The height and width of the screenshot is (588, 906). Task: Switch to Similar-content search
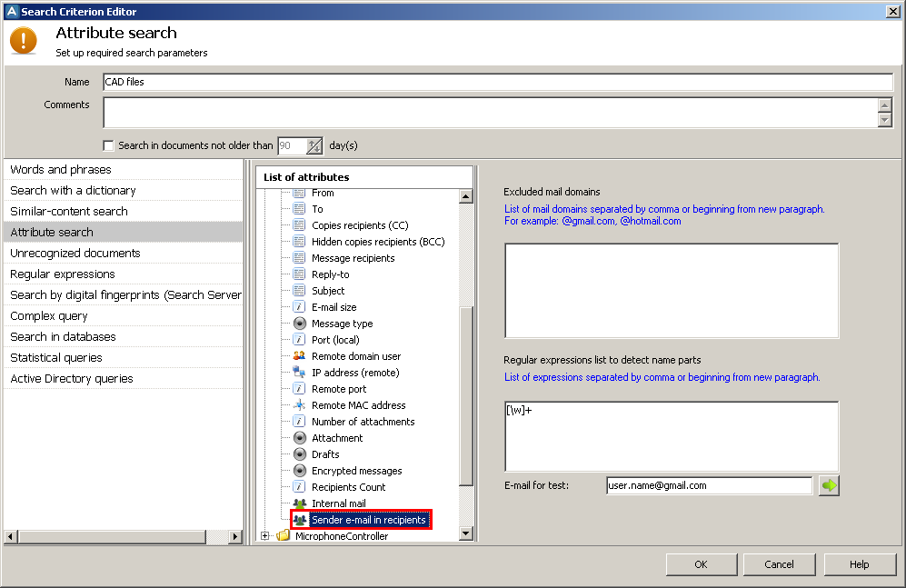click(x=123, y=212)
